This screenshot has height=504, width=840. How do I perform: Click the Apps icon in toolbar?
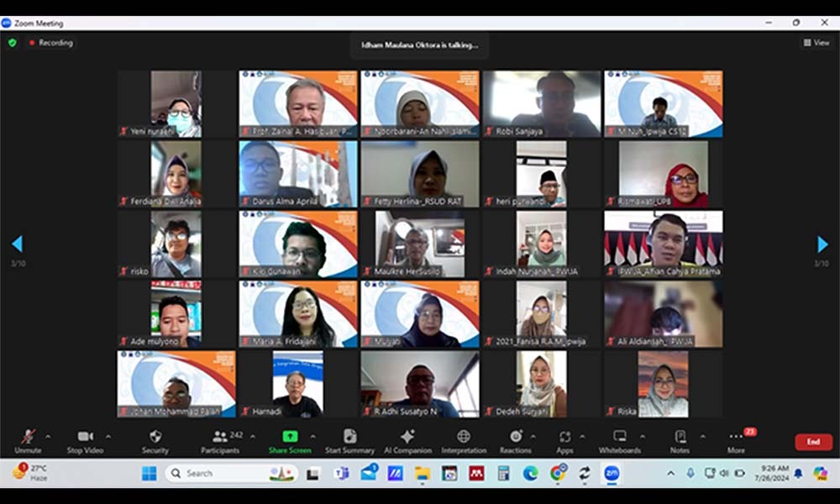564,437
